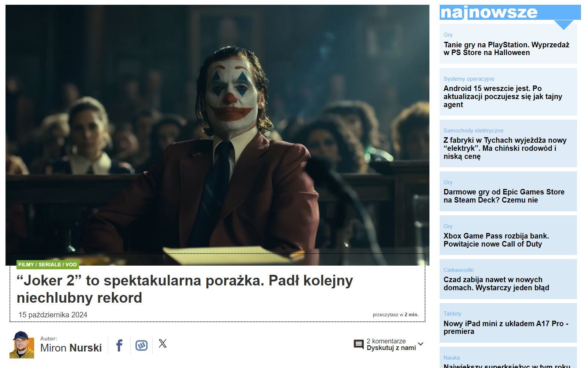Click the Systemy operacyjne category label
The height and width of the screenshot is (368, 588).
tap(469, 79)
